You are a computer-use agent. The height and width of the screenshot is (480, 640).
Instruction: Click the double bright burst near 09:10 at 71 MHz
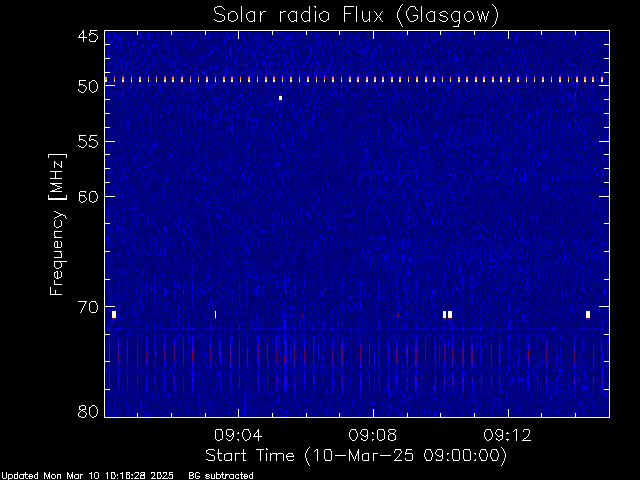(447, 314)
